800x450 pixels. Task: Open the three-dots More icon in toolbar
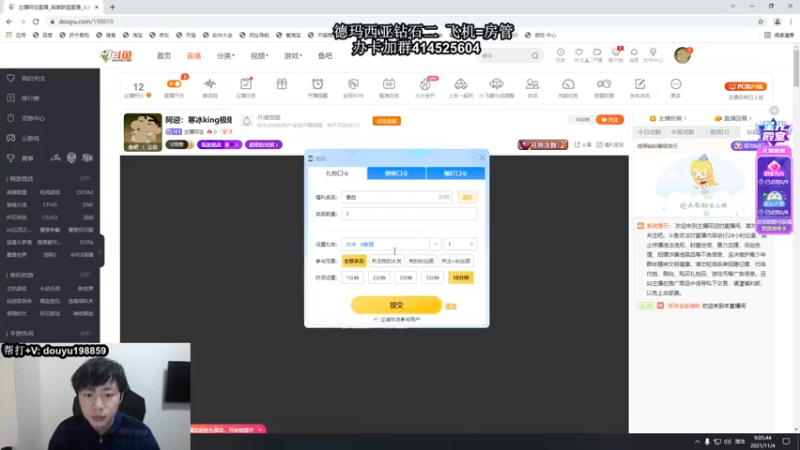(676, 84)
